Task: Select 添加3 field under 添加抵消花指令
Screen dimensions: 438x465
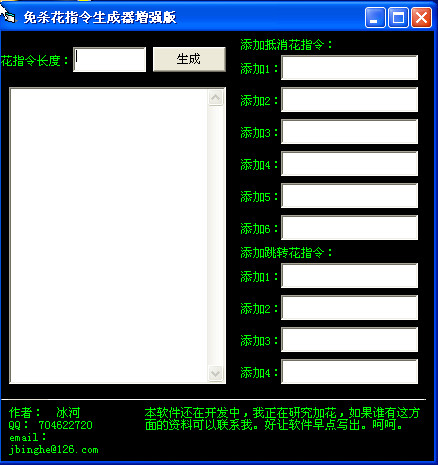Action: 349,132
